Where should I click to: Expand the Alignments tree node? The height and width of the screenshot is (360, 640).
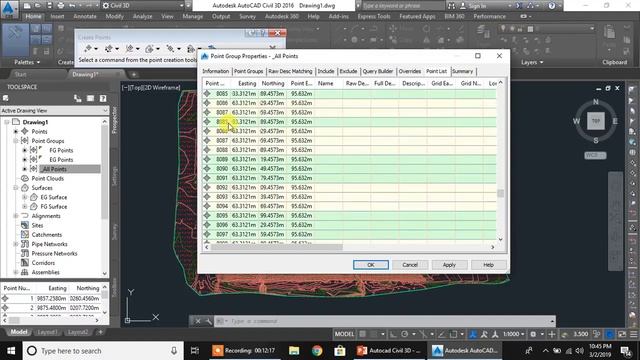[16, 216]
